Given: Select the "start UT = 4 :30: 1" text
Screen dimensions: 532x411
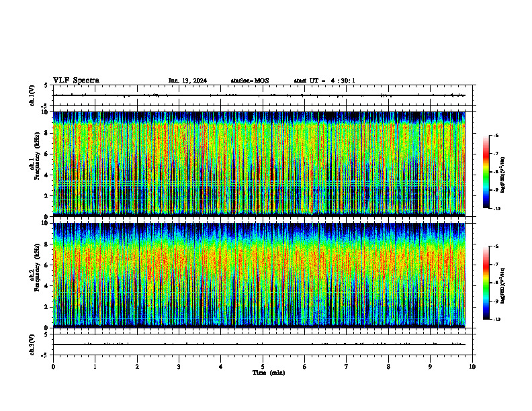Looking at the screenshot, I should 324,81.
